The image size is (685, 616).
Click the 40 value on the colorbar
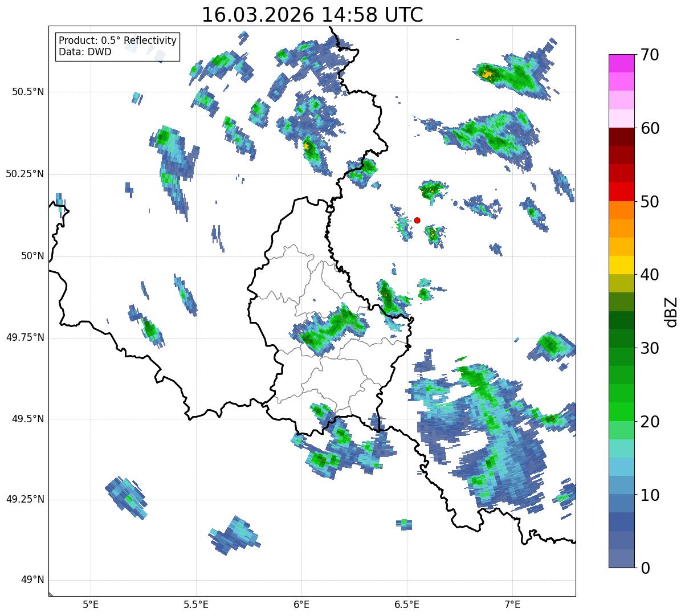(649, 275)
